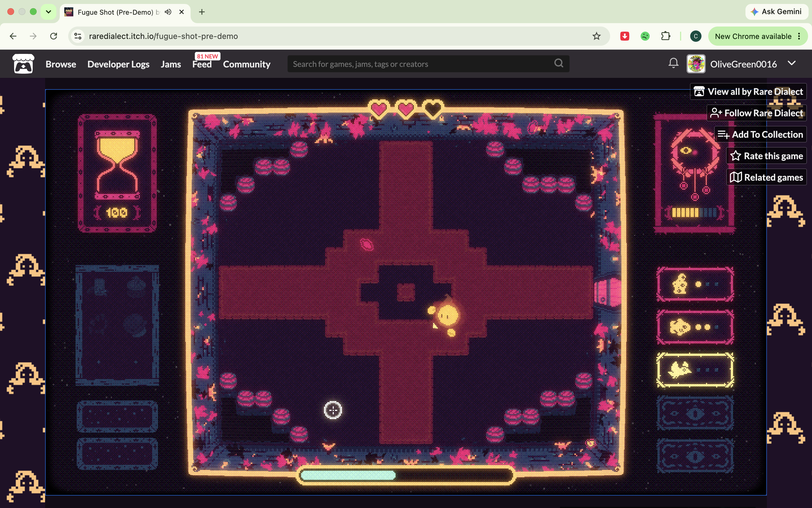Click the eye amulet card
Viewport: 812px width, 508px height.
[694, 173]
